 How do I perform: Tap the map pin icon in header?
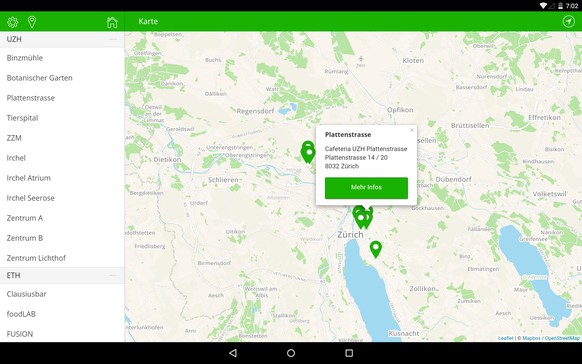pyautogui.click(x=32, y=22)
